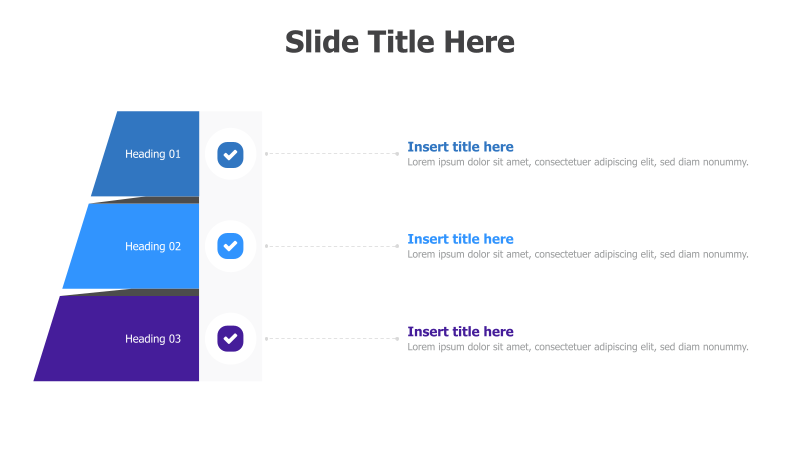This screenshot has width=800, height=450.
Task: Click the Slide Title Here heading
Action: (x=400, y=42)
